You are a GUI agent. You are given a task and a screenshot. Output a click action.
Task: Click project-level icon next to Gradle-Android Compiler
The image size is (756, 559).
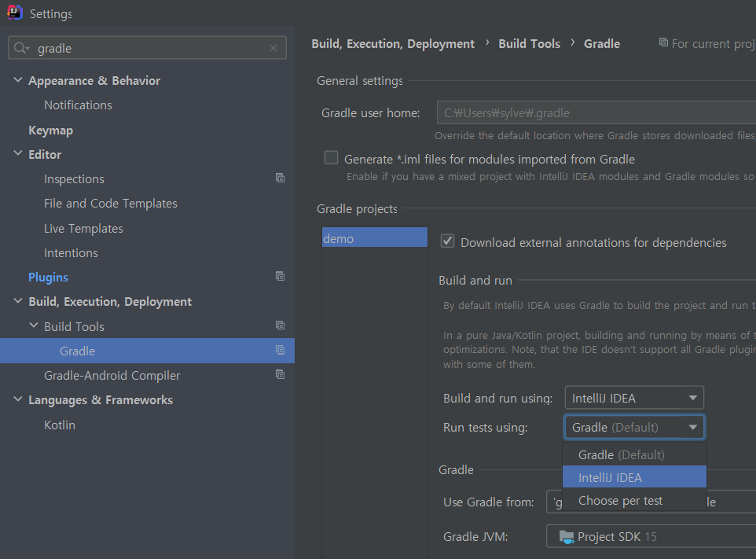[280, 375]
